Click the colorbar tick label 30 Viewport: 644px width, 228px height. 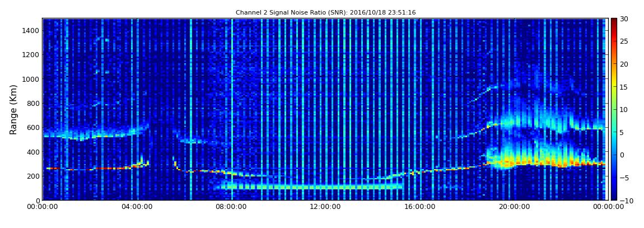(624, 19)
